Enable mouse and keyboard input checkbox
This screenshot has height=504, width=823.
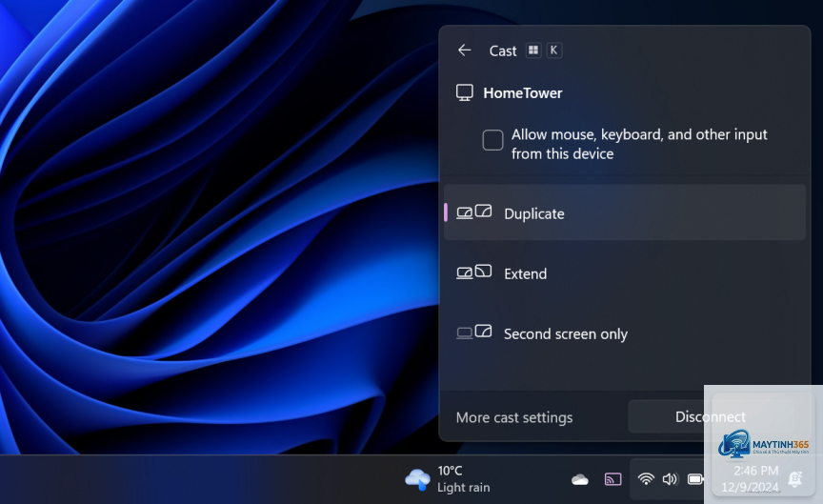pyautogui.click(x=492, y=140)
